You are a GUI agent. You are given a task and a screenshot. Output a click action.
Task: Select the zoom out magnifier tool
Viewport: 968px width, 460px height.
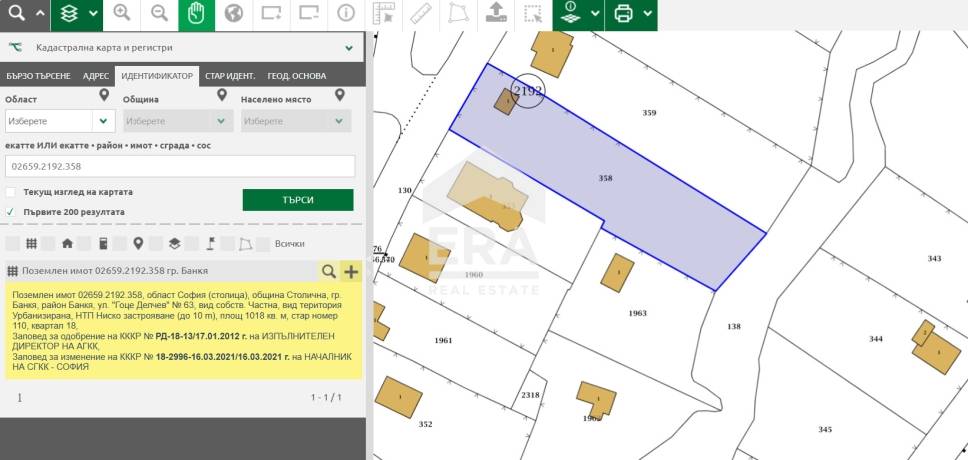click(159, 14)
